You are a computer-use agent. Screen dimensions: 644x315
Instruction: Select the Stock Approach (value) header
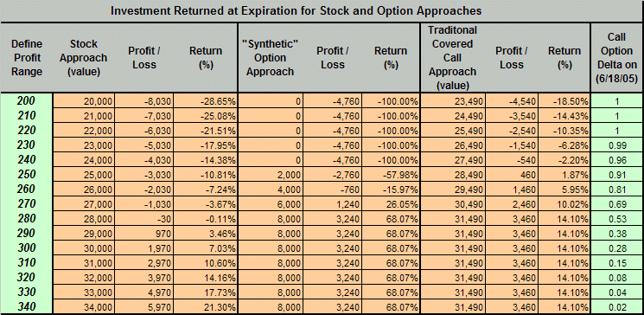click(x=83, y=58)
